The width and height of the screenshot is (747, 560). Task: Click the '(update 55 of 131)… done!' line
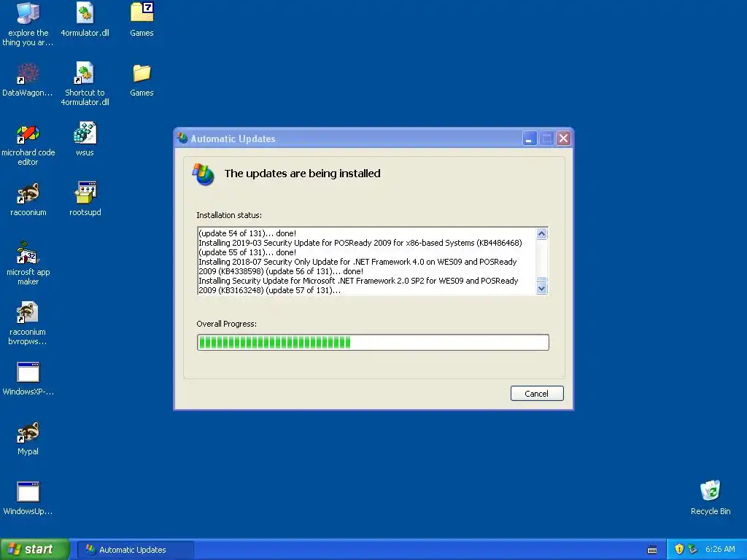[x=247, y=252]
